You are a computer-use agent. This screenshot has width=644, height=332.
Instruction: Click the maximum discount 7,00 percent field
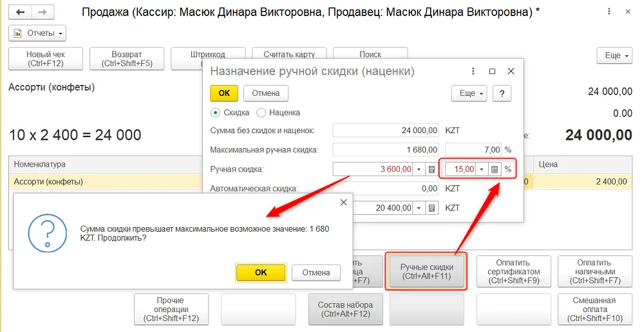(x=473, y=150)
